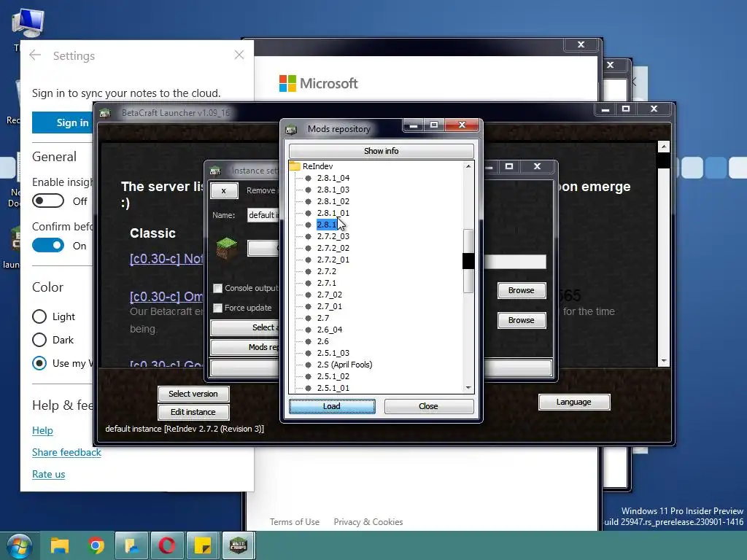This screenshot has height=560, width=747.
Task: Open Rate us link
Action: [48, 474]
